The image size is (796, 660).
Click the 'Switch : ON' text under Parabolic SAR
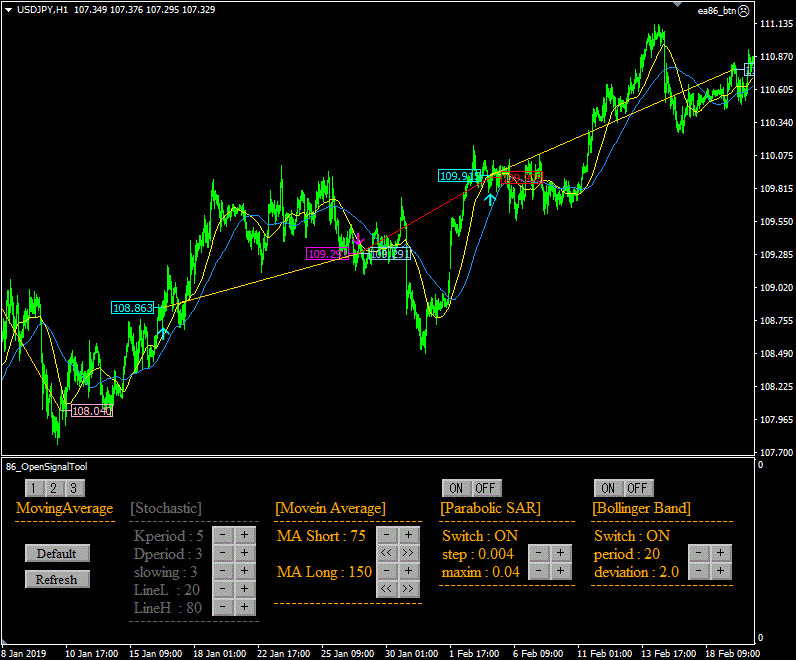click(480, 536)
